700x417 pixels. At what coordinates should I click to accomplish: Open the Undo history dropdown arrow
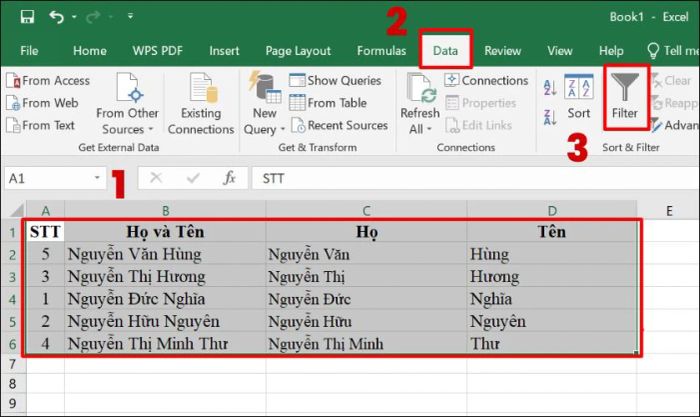coord(74,17)
